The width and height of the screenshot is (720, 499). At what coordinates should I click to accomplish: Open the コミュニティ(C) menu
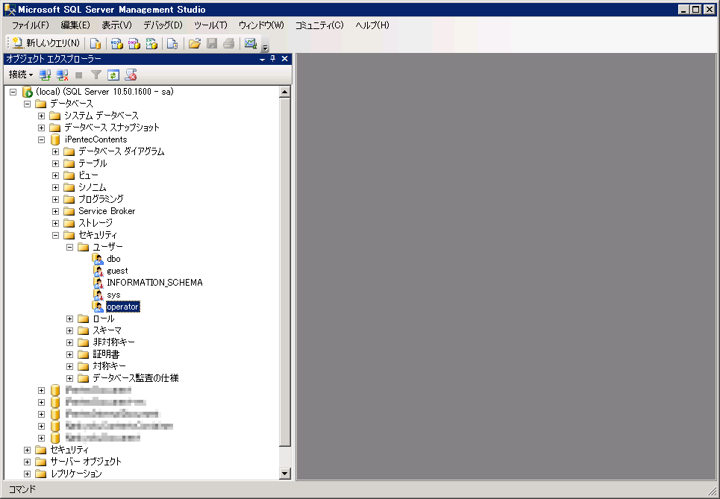(x=319, y=25)
